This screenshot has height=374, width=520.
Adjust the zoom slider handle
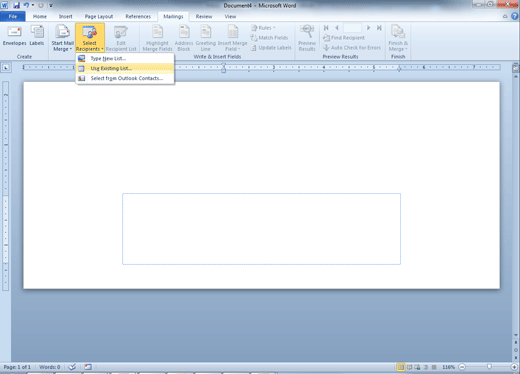(x=489, y=367)
